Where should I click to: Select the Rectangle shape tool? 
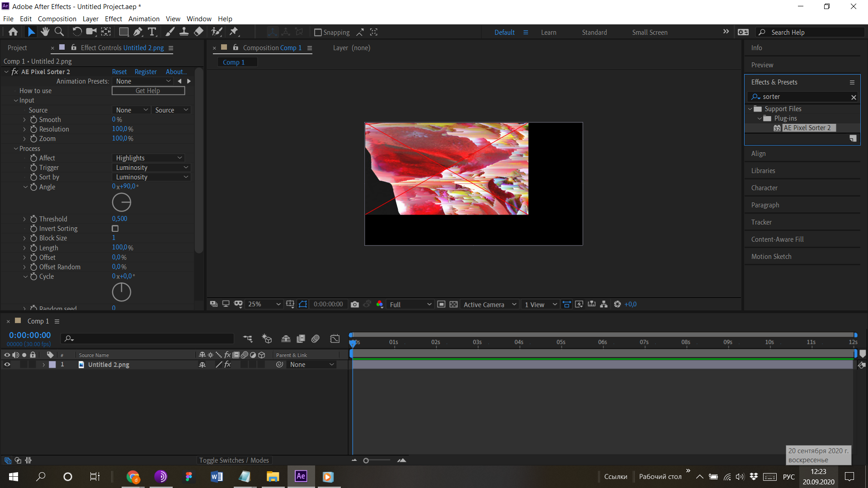point(123,32)
